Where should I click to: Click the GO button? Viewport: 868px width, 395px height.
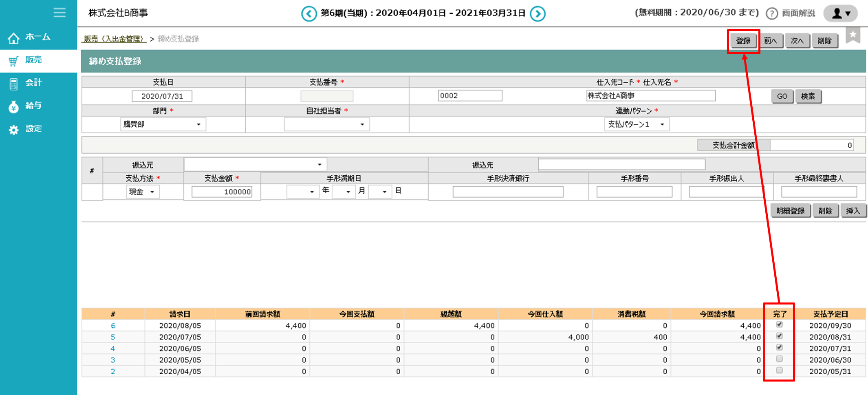pyautogui.click(x=782, y=97)
